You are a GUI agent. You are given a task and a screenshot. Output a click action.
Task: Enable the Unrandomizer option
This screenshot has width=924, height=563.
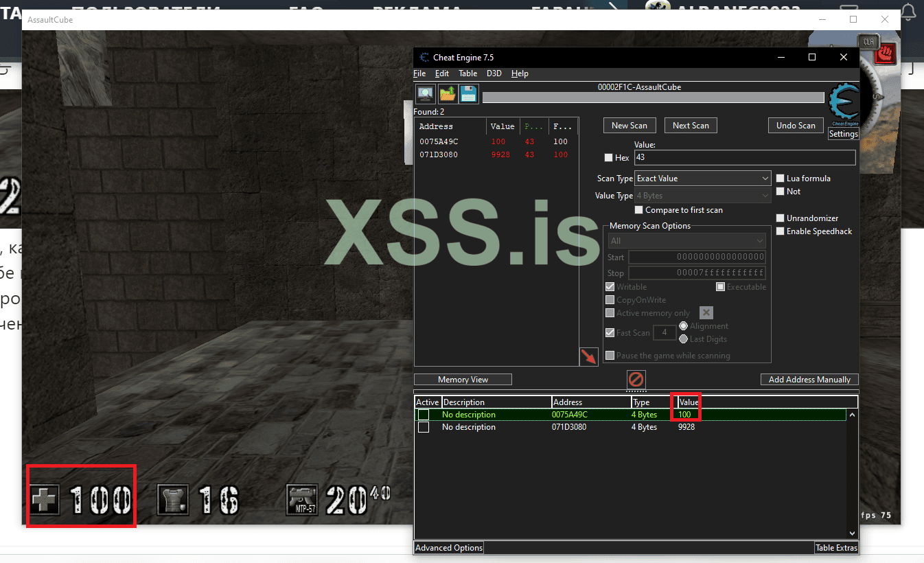pyautogui.click(x=780, y=218)
